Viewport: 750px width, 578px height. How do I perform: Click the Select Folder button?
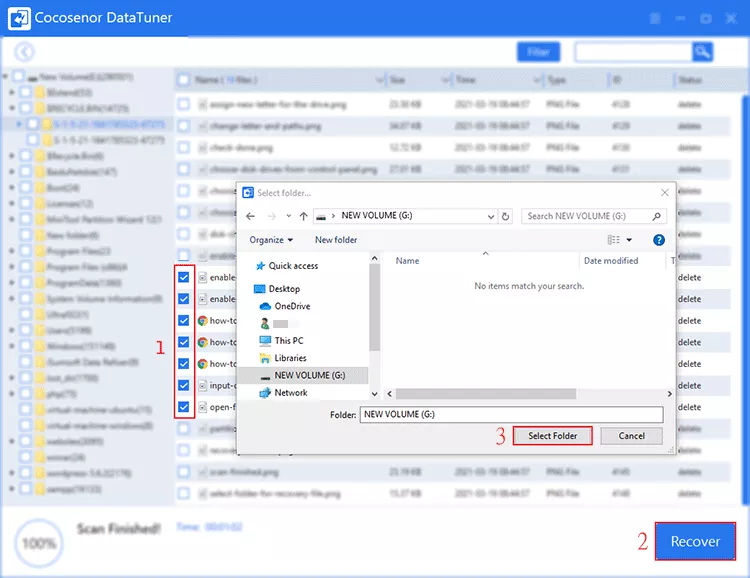pyautogui.click(x=552, y=436)
